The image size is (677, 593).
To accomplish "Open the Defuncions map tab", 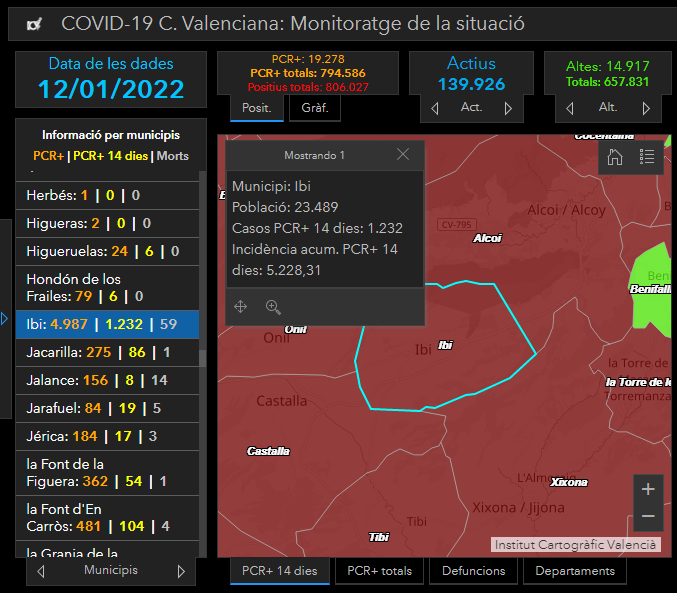I will (474, 571).
